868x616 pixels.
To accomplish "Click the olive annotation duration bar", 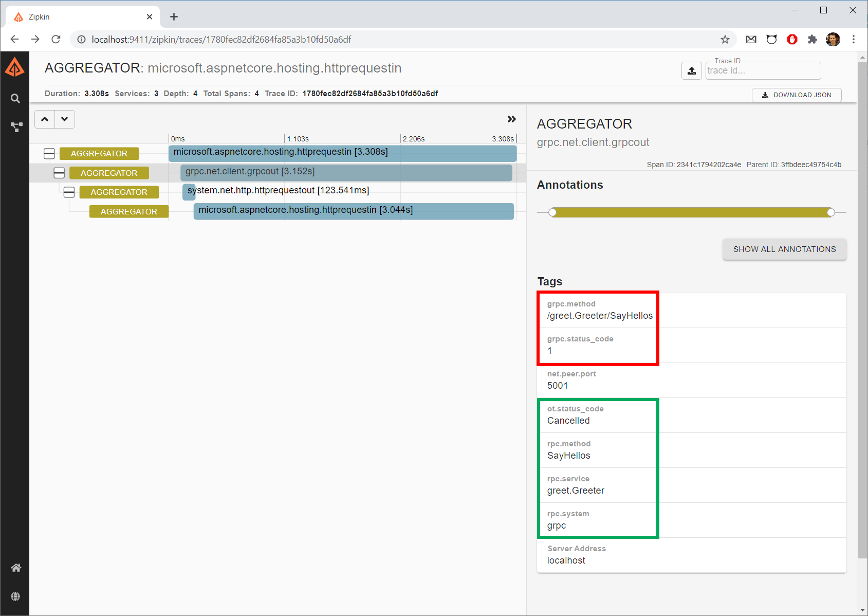I will click(x=692, y=212).
